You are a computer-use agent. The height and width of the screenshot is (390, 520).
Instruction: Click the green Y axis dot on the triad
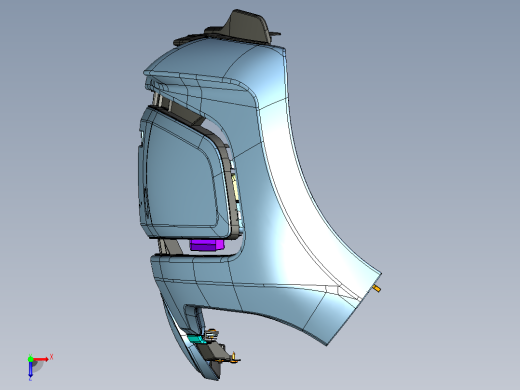click(30, 359)
